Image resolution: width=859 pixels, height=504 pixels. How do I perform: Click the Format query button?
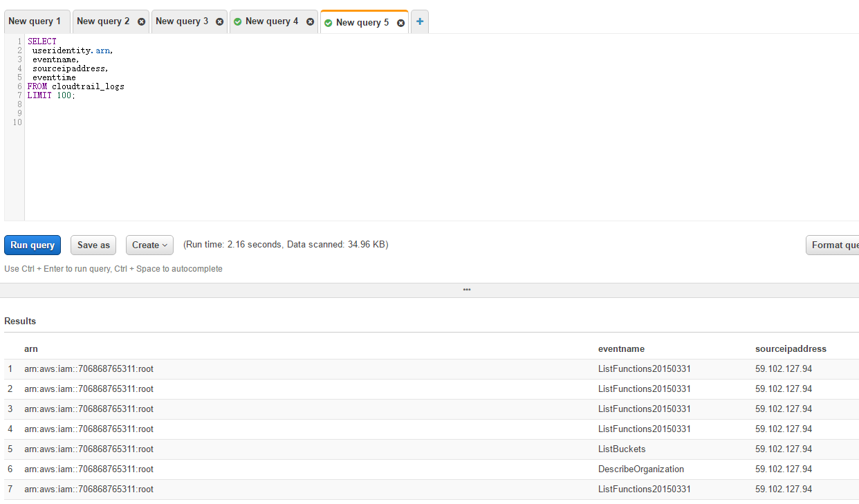(x=833, y=245)
